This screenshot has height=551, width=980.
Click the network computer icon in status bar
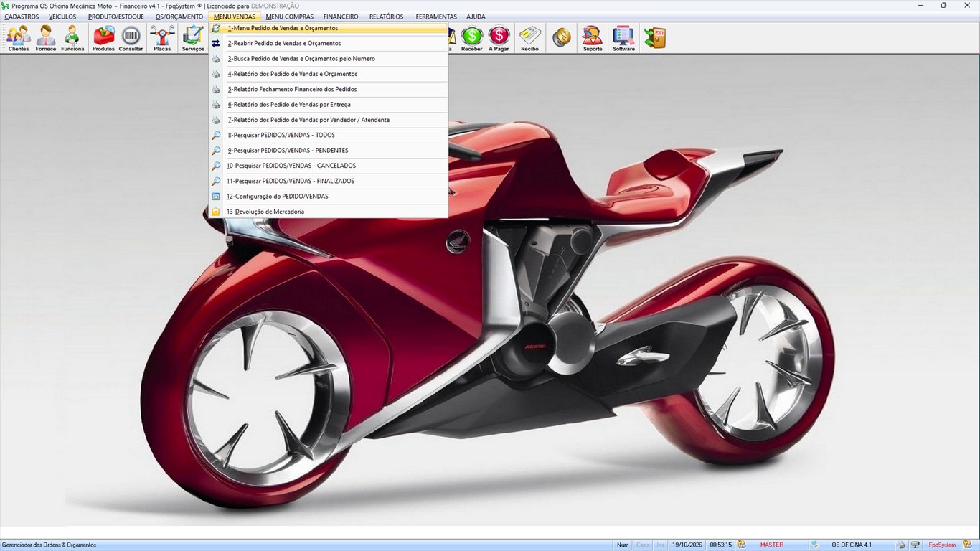915,545
